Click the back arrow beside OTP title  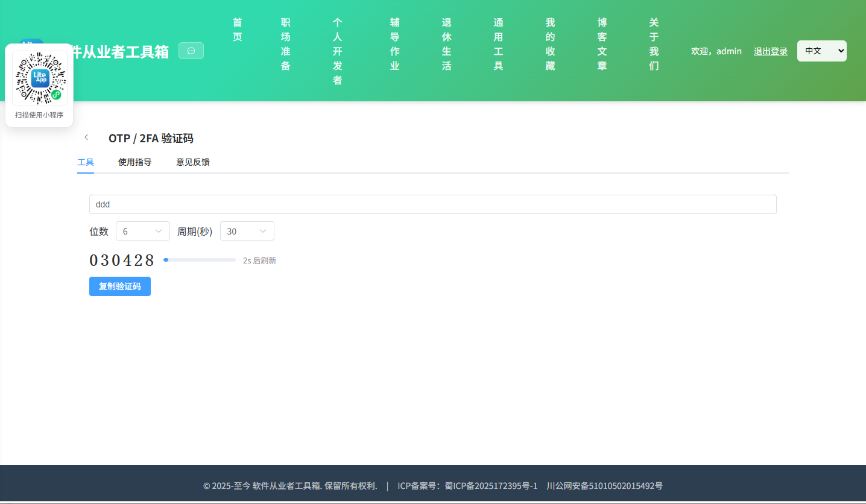click(x=87, y=137)
